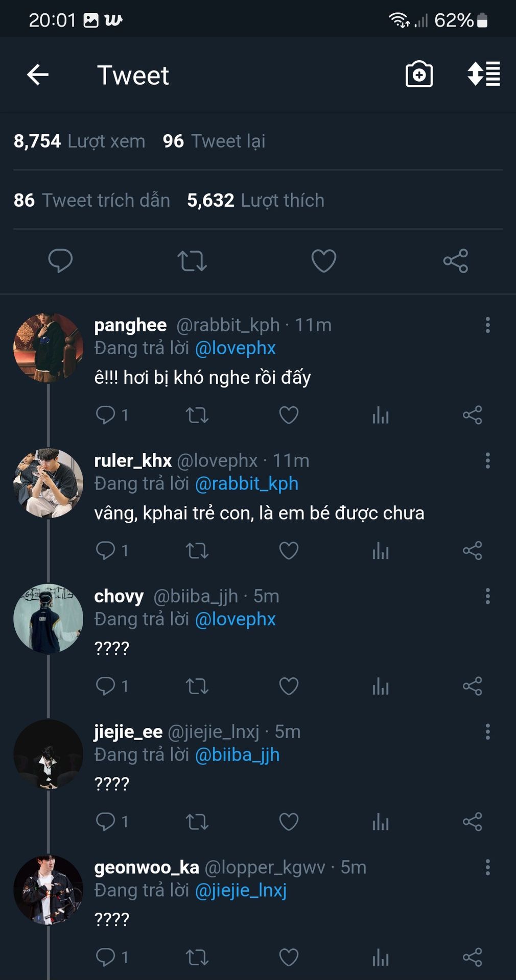Like ruler_khx's reply
The height and width of the screenshot is (980, 516).
click(x=289, y=551)
